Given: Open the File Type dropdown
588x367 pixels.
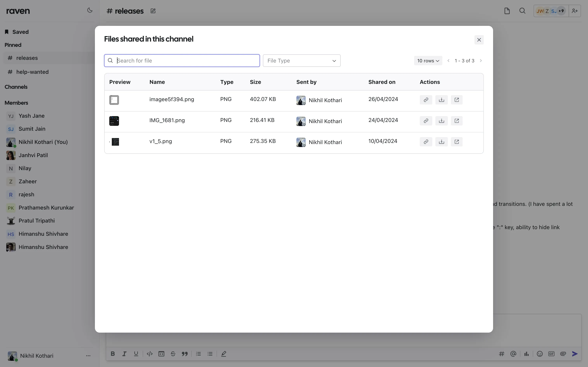Looking at the screenshot, I should click(302, 60).
